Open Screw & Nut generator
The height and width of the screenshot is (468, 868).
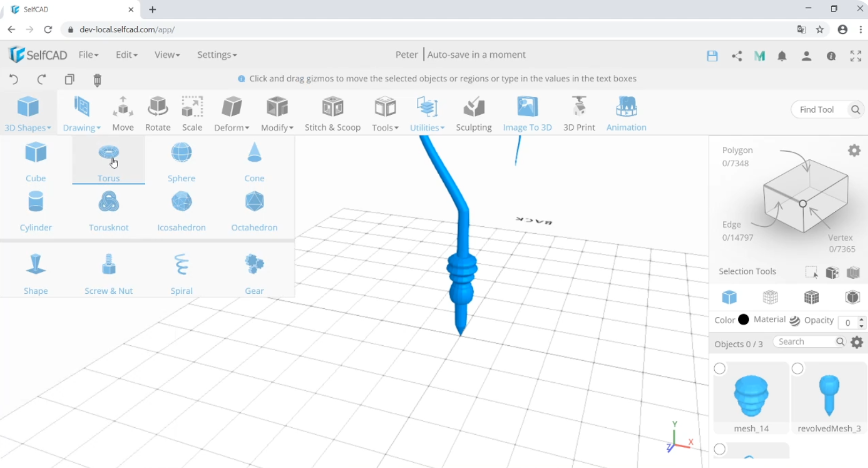[x=109, y=273]
